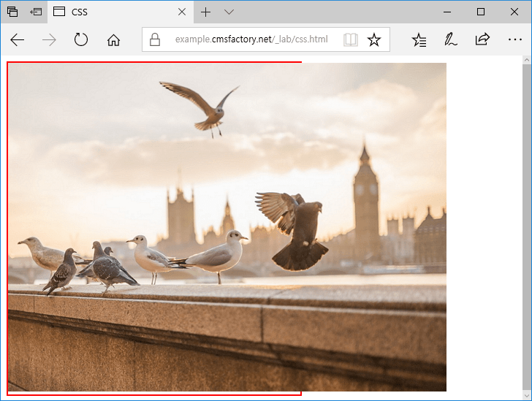
Task: Click the scrollbar up arrow
Action: 526,60
